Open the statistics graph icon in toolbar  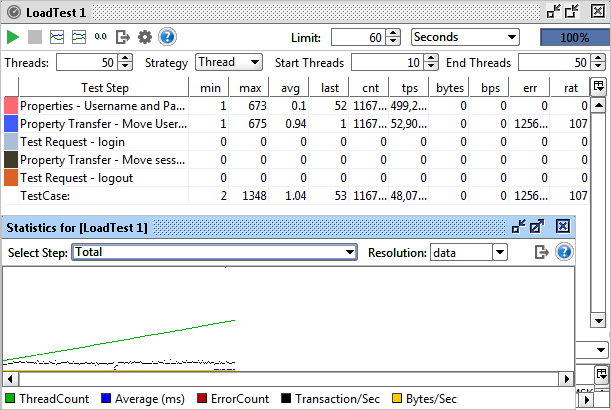(57, 37)
